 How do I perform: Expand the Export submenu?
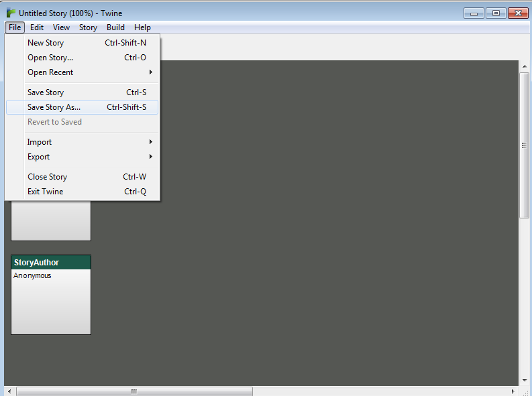(38, 157)
